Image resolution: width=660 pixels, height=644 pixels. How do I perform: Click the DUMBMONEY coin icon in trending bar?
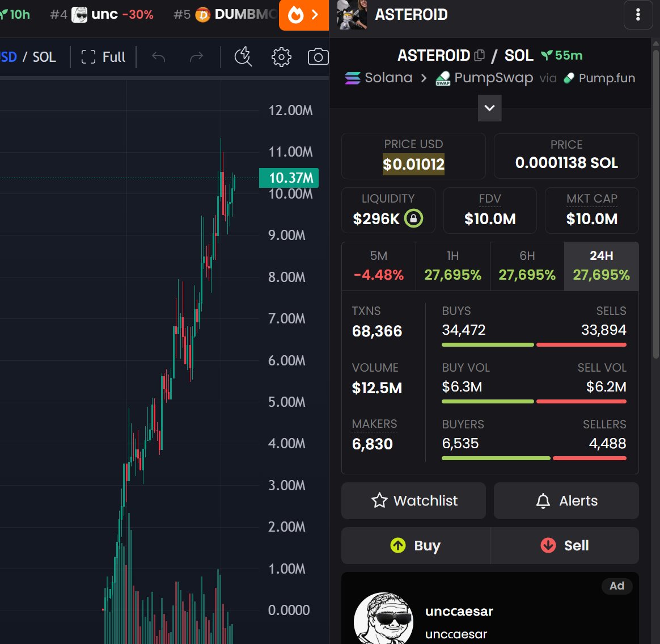point(202,15)
